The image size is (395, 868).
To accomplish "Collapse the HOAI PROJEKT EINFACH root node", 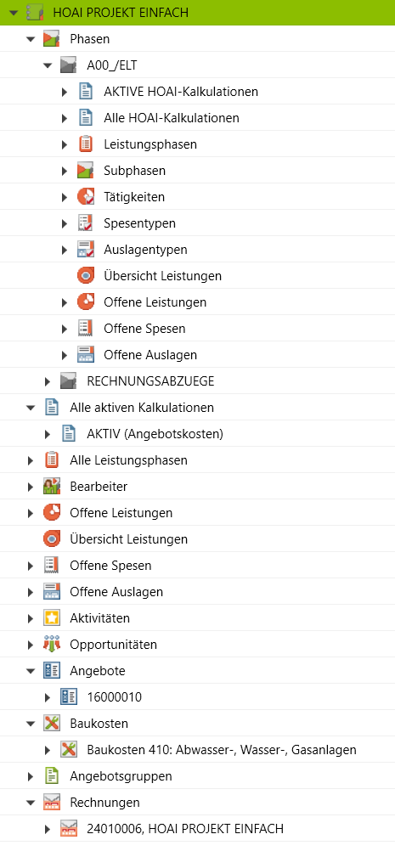I will tap(14, 12).
